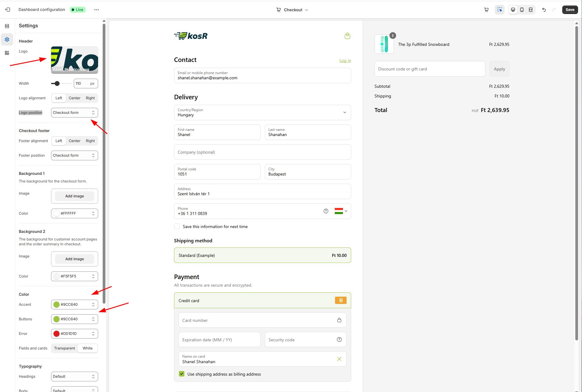Set Logo alignment to Center
The image size is (582, 392).
[74, 98]
